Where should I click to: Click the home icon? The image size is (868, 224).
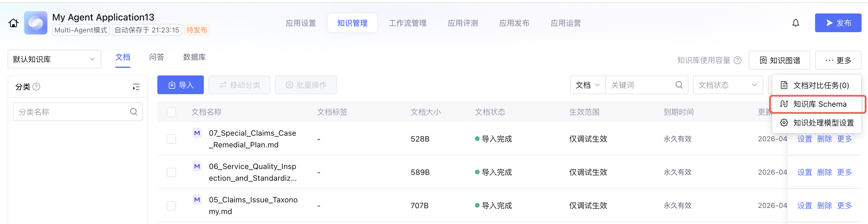(13, 23)
